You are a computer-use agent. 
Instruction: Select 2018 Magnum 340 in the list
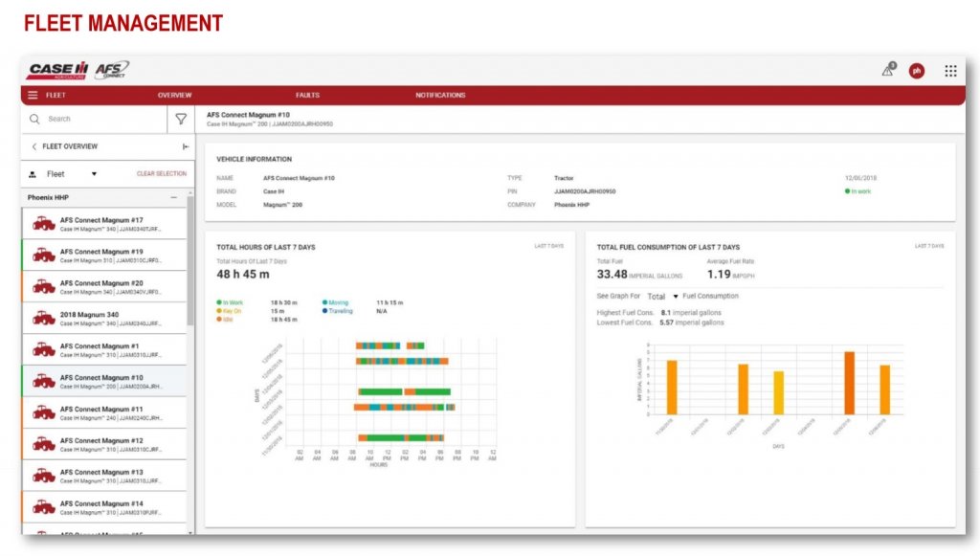pyautogui.click(x=104, y=318)
